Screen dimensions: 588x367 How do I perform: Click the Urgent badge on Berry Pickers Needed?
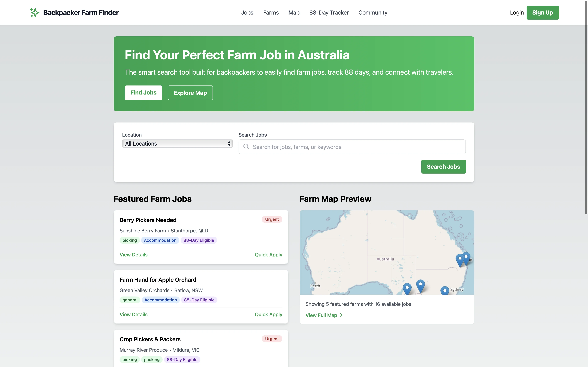click(x=272, y=219)
